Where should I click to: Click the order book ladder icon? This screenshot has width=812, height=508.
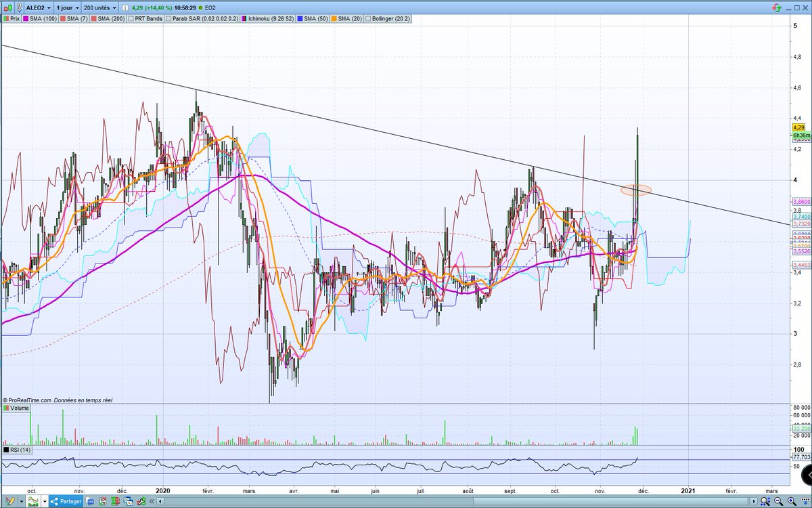tap(115, 501)
